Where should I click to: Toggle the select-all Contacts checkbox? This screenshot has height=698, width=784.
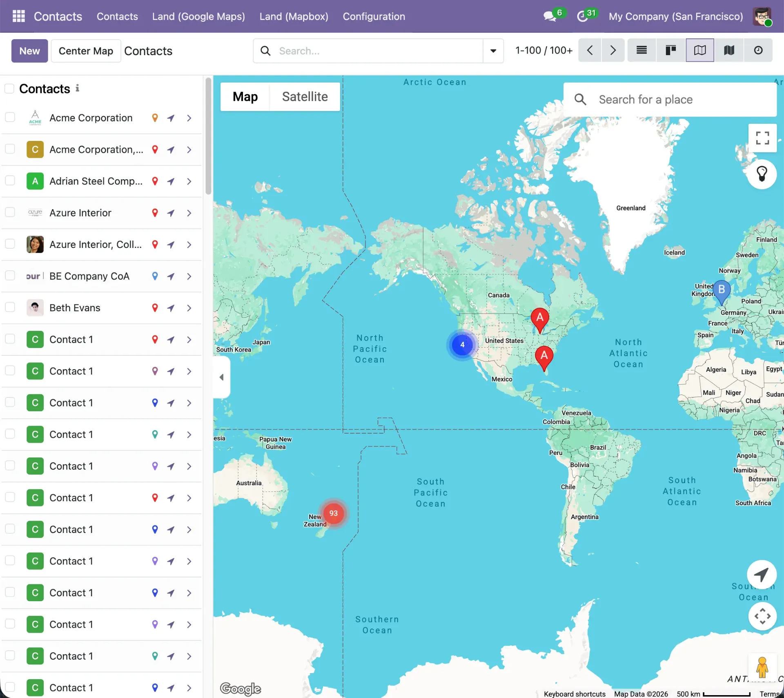click(9, 89)
